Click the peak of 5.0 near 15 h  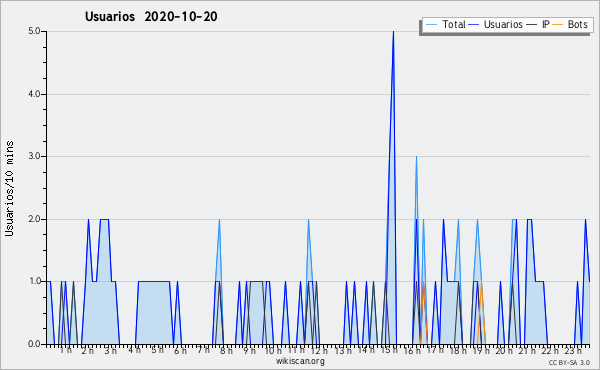[x=393, y=32]
